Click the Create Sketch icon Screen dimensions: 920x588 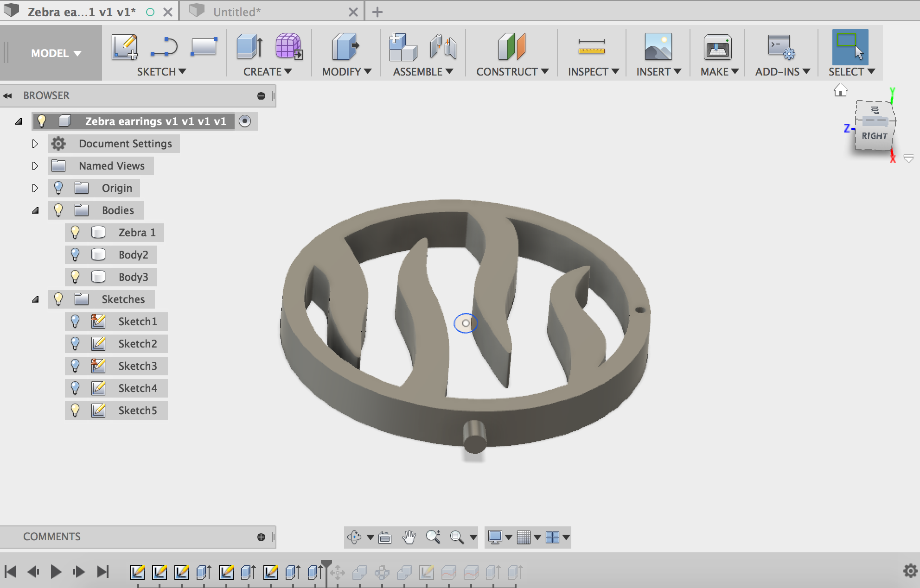pyautogui.click(x=124, y=47)
